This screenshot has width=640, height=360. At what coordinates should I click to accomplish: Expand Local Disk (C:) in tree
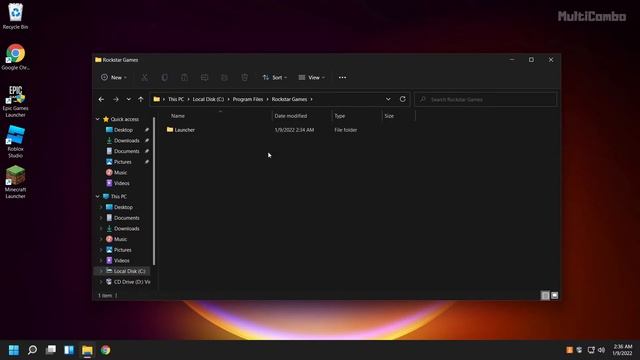(101, 271)
